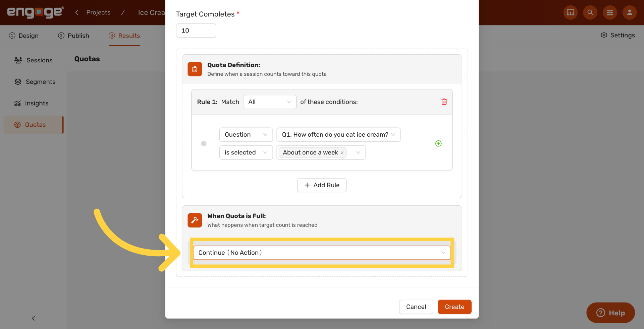Switch to the Design tab

click(24, 36)
